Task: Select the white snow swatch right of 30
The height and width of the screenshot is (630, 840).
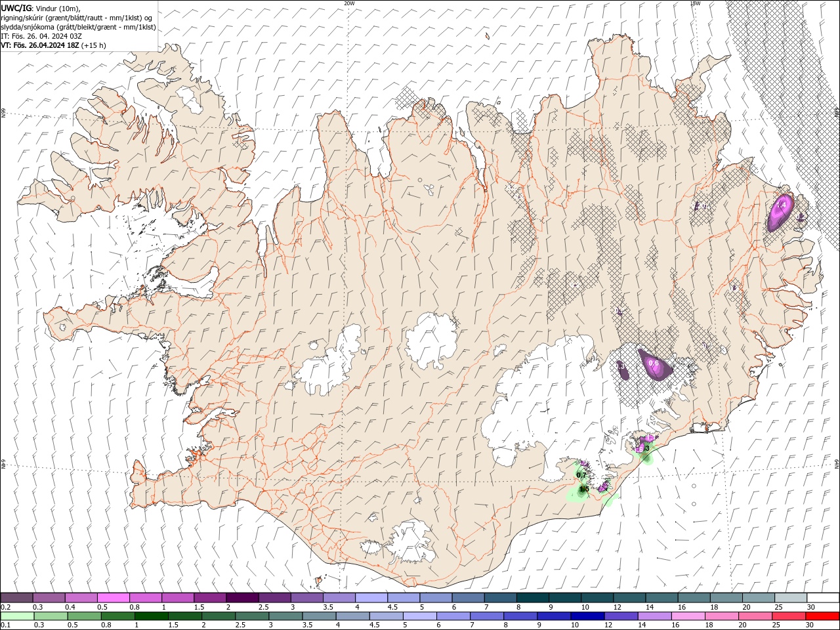Action: click(822, 598)
